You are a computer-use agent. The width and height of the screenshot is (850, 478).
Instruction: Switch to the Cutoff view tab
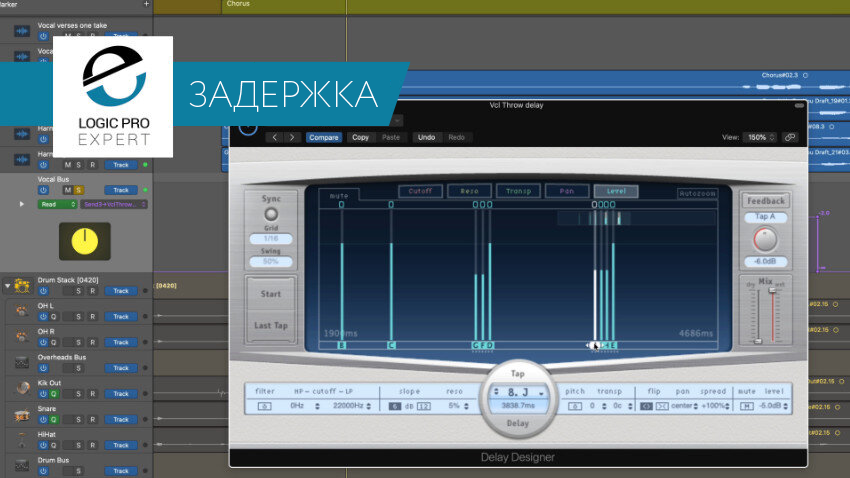click(x=421, y=191)
